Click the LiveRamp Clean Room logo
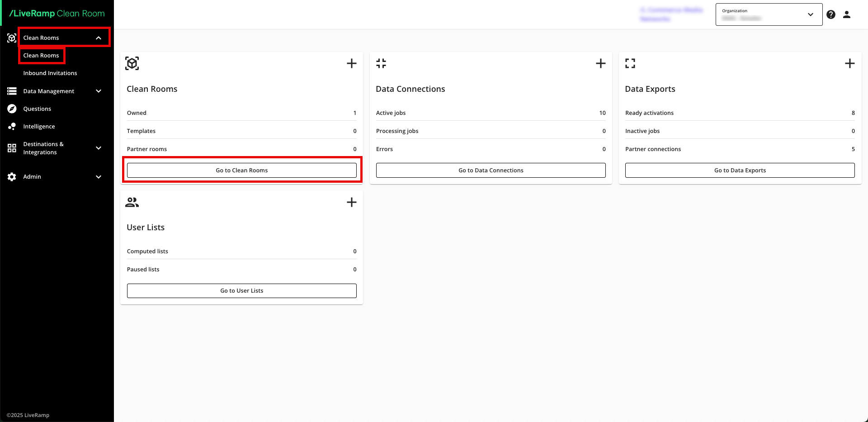The height and width of the screenshot is (422, 868). click(57, 14)
